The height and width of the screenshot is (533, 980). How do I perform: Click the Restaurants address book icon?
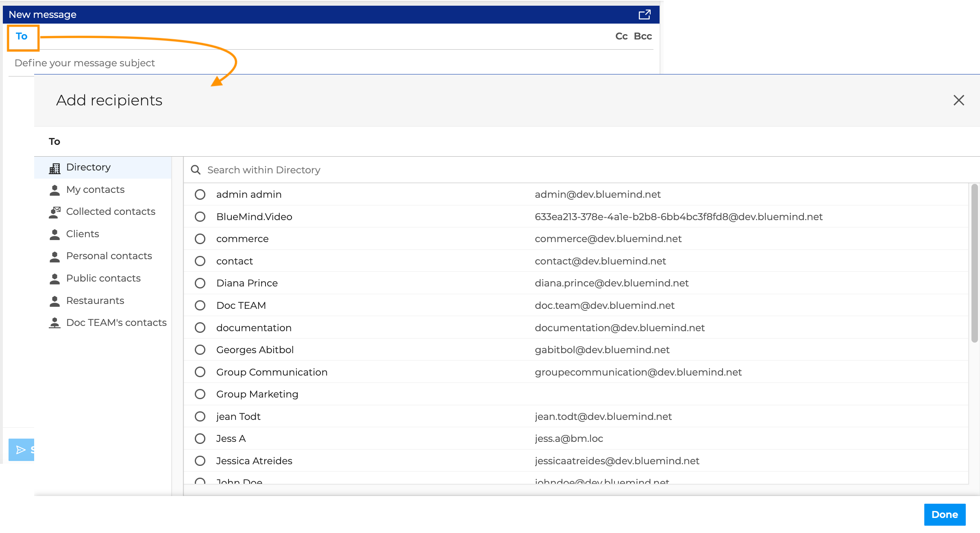[x=54, y=301]
